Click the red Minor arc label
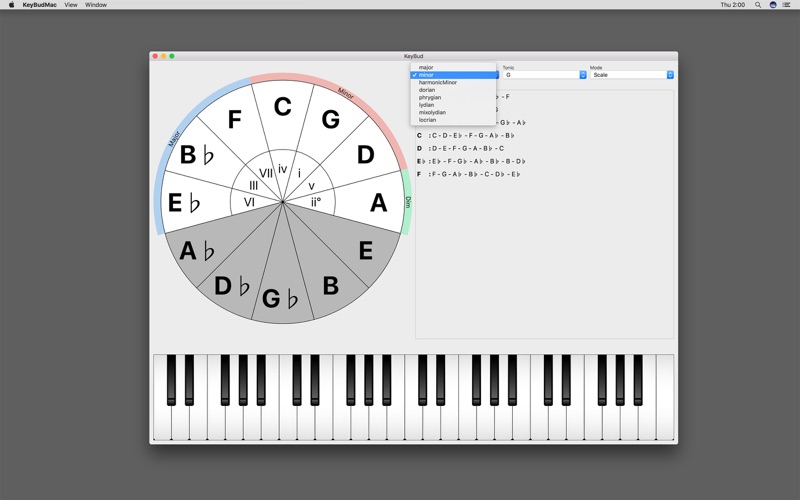The width and height of the screenshot is (800, 500). 345,93
